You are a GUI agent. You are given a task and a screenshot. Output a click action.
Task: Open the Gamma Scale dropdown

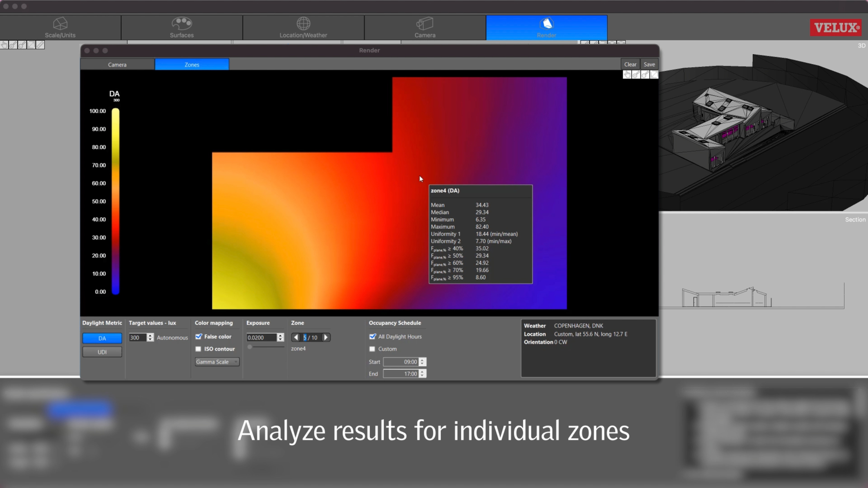217,362
